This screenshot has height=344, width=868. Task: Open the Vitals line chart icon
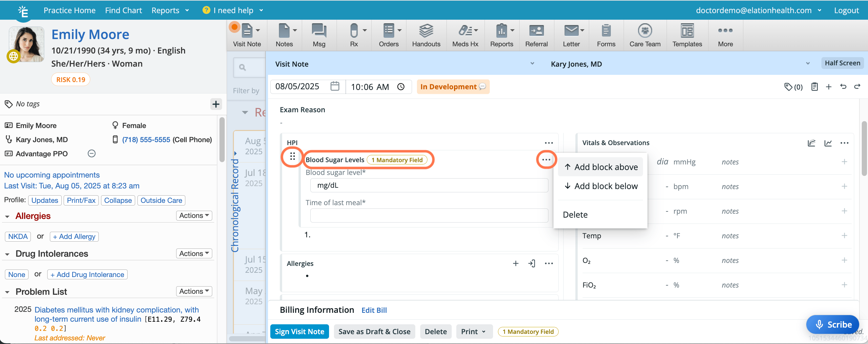828,143
